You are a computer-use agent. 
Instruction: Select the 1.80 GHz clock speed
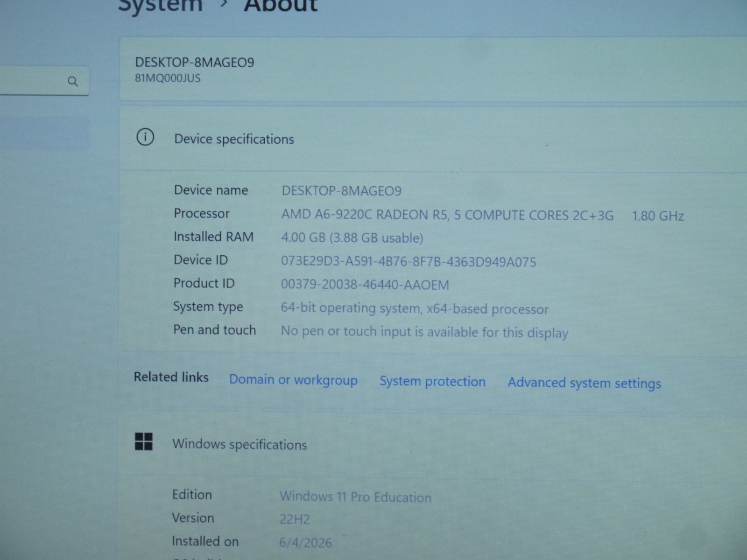click(x=658, y=216)
